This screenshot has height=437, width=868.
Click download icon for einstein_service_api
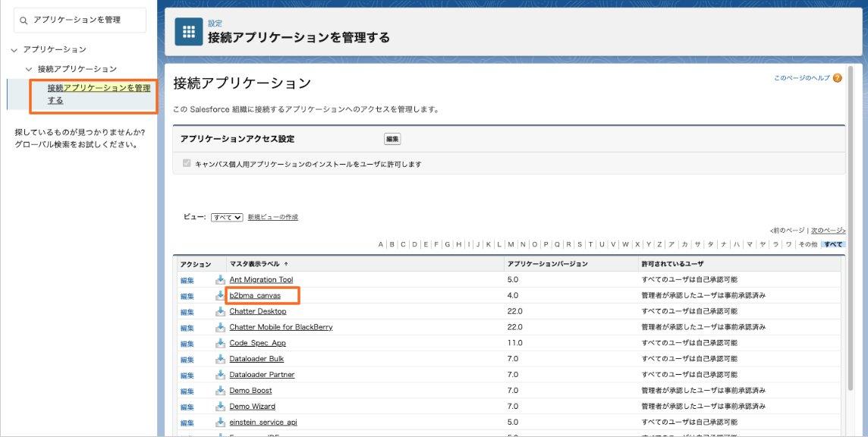point(220,422)
